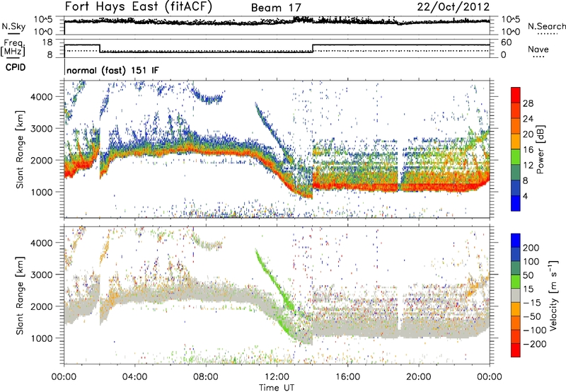Click the 'Slant Range [km]' label of velocity plot
The image size is (566, 392).
pos(20,295)
